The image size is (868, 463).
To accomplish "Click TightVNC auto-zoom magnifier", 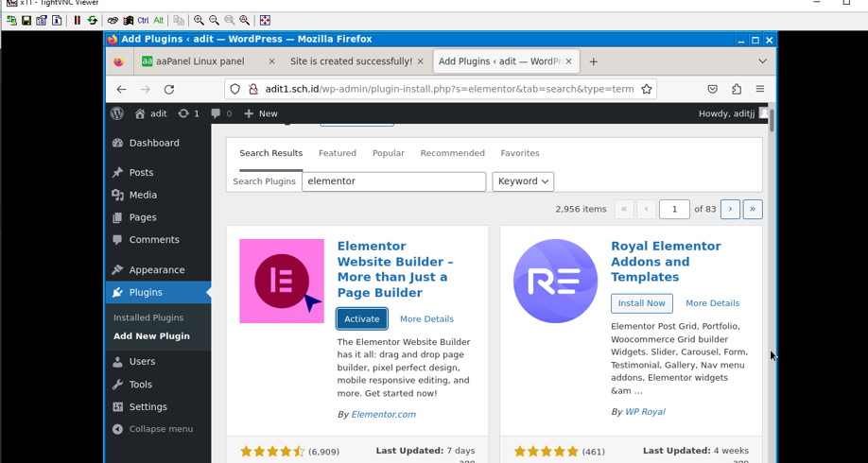I will pos(244,21).
